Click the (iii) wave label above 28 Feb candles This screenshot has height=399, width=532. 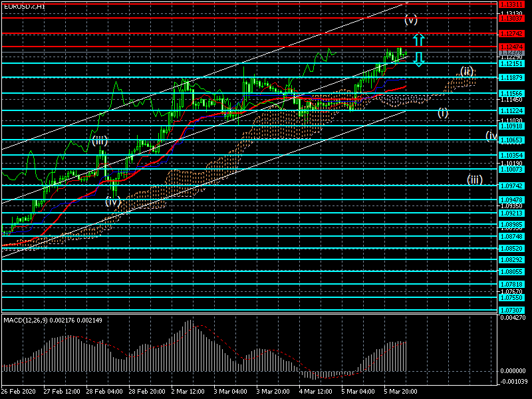click(100, 141)
